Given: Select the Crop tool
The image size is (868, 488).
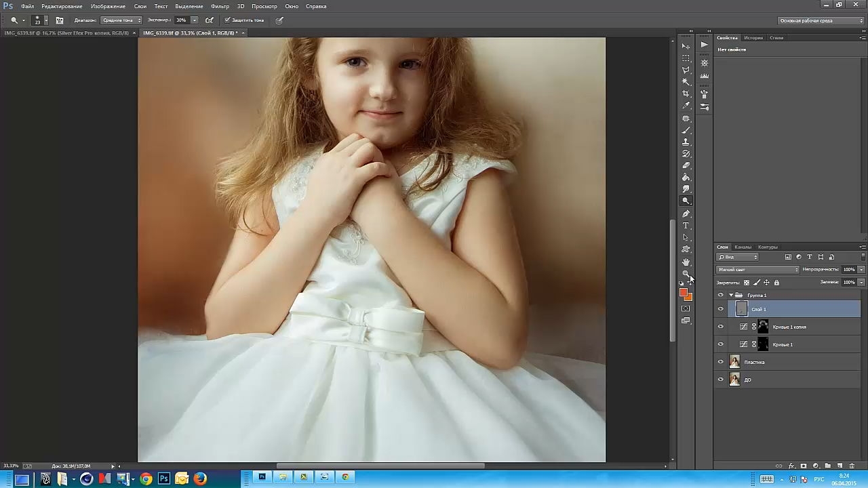Looking at the screenshot, I should [x=686, y=94].
